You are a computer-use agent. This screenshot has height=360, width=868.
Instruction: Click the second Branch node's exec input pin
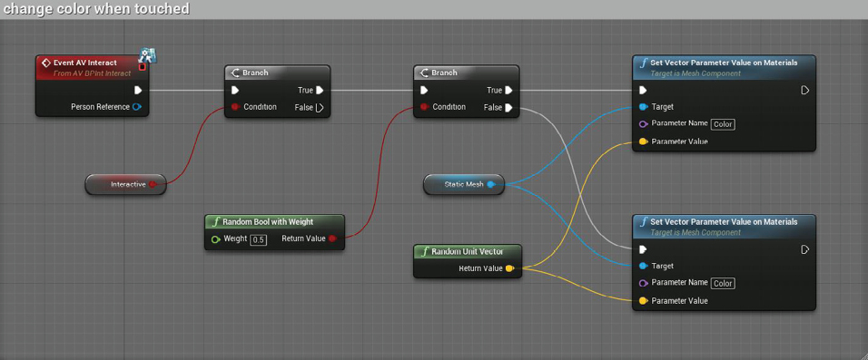click(x=424, y=90)
